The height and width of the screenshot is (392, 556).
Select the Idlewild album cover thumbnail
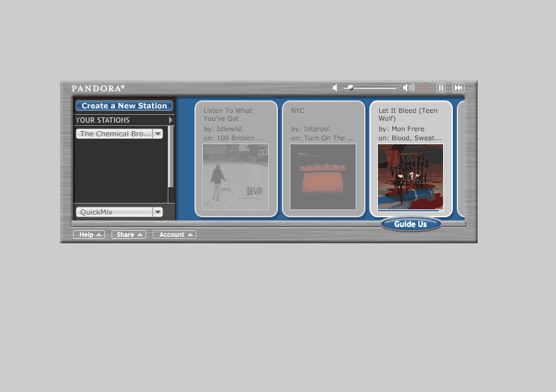pyautogui.click(x=236, y=177)
